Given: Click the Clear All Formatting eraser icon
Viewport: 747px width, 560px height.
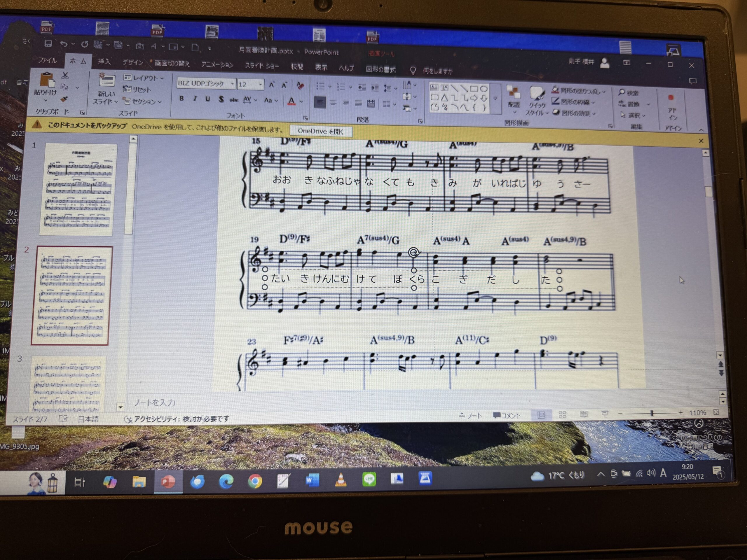Looking at the screenshot, I should (x=300, y=86).
